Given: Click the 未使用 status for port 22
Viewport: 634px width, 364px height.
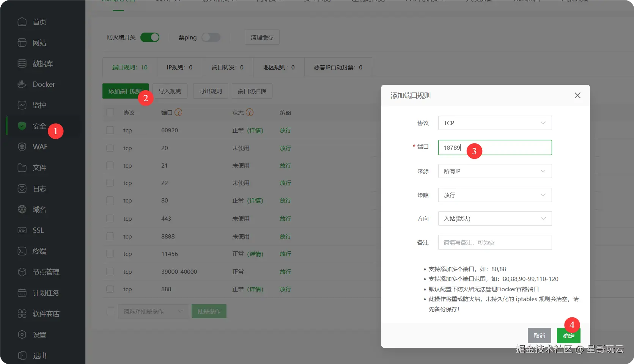Looking at the screenshot, I should [241, 183].
